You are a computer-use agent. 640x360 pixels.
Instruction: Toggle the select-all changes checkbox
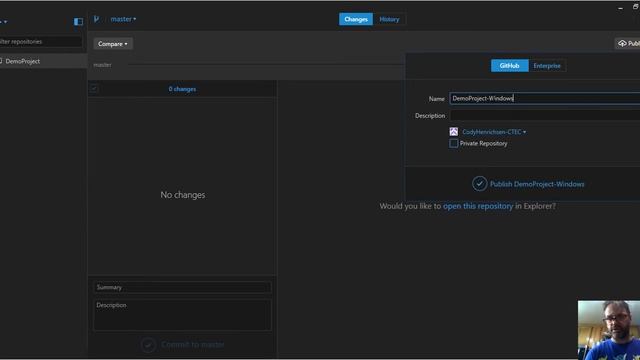tap(94, 89)
